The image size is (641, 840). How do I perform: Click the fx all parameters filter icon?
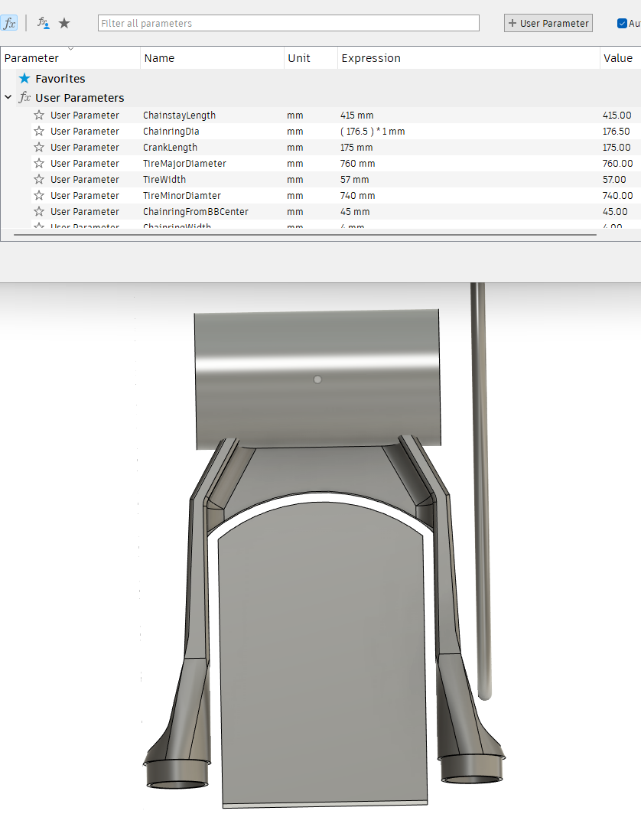tap(9, 23)
